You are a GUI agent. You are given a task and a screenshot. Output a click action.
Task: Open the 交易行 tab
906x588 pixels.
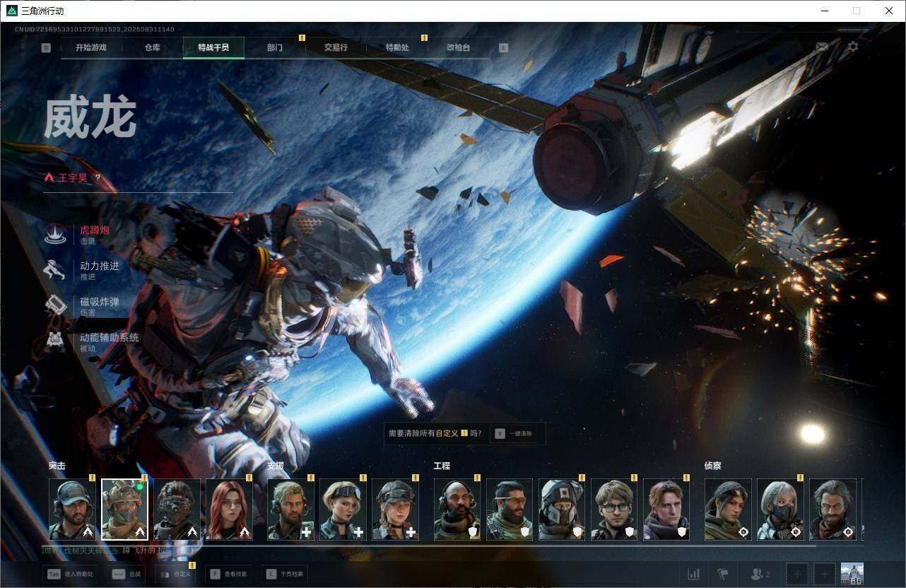coord(336,47)
